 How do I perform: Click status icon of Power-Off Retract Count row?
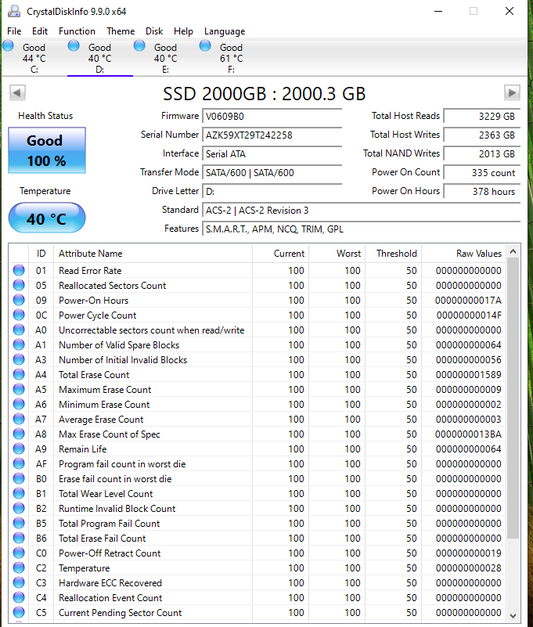[19, 553]
